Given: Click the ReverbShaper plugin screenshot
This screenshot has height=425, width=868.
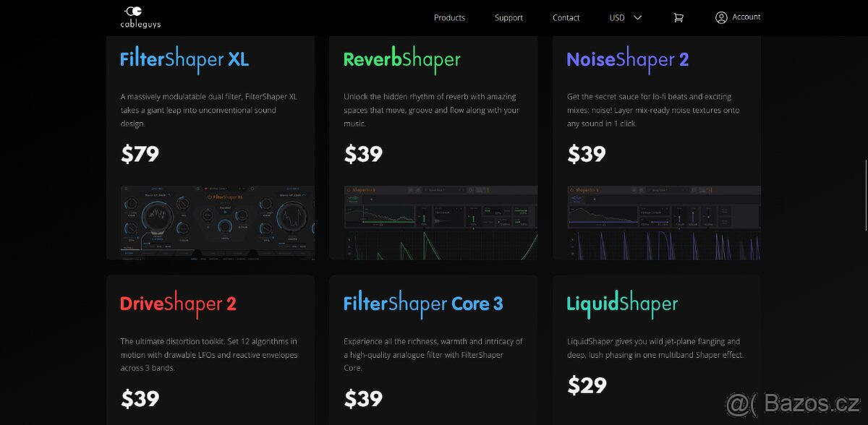Looking at the screenshot, I should point(441,223).
